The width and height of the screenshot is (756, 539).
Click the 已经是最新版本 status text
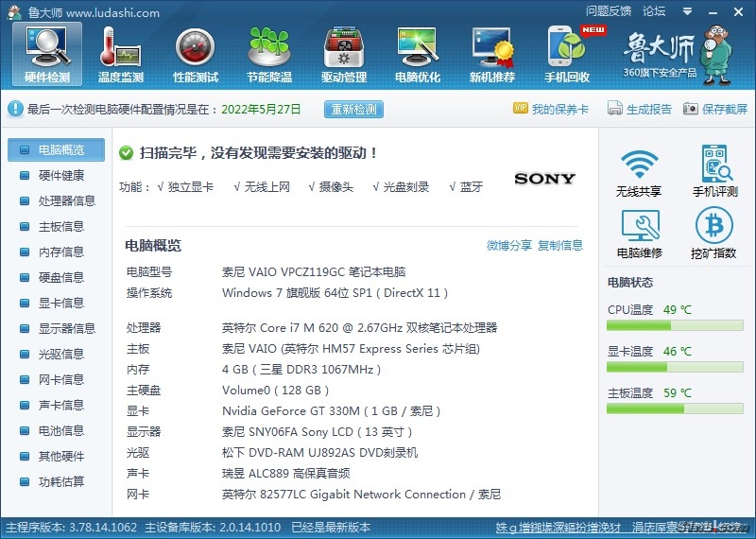click(x=331, y=528)
